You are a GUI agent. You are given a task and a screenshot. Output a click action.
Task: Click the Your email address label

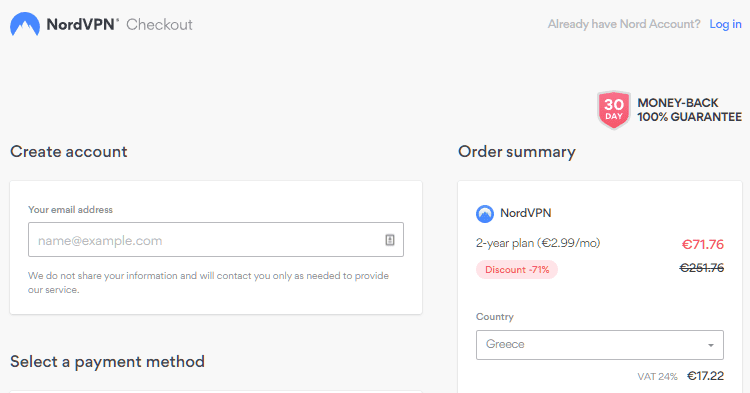tap(70, 209)
